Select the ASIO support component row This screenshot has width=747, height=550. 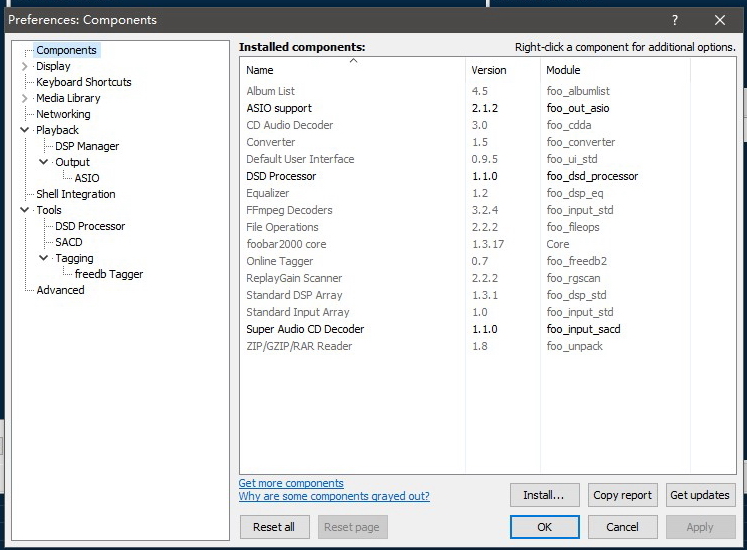[279, 108]
